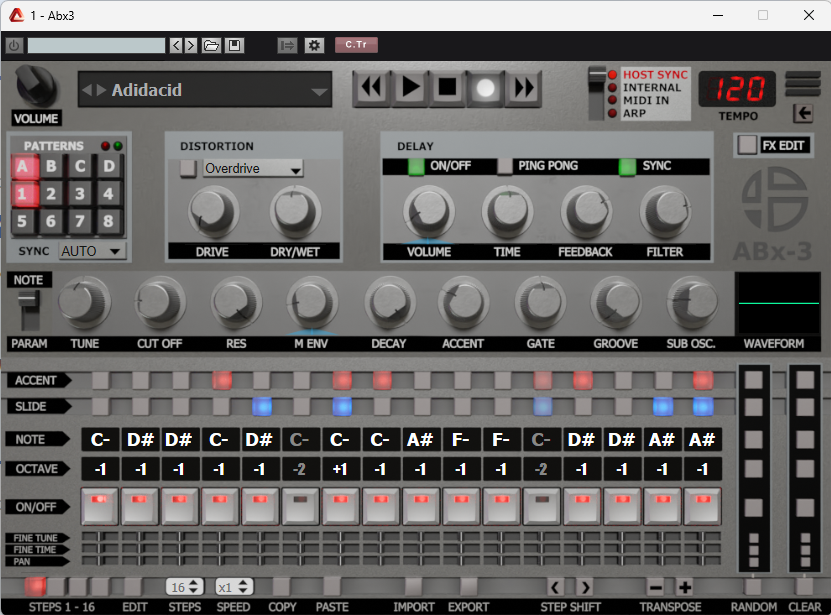Toggle the plugin power bypass icon
This screenshot has height=615, width=831.
click(x=14, y=46)
